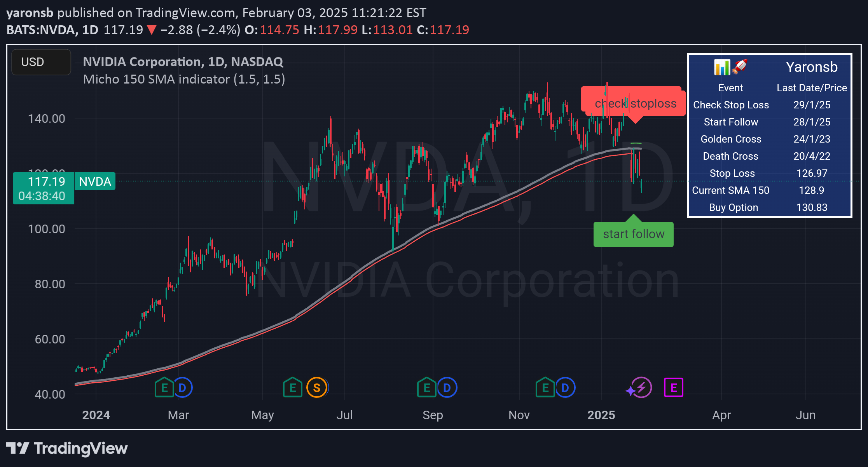Click the 'Apr' time axis label
The width and height of the screenshot is (868, 467).
(721, 415)
